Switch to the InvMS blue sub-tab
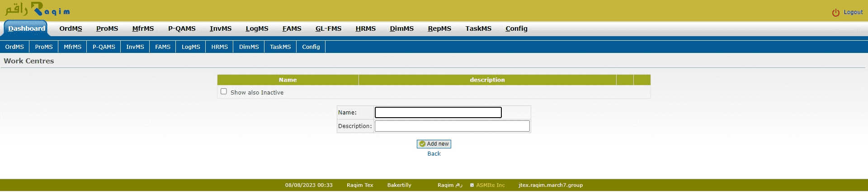Image resolution: width=868 pixels, height=195 pixels. [135, 47]
